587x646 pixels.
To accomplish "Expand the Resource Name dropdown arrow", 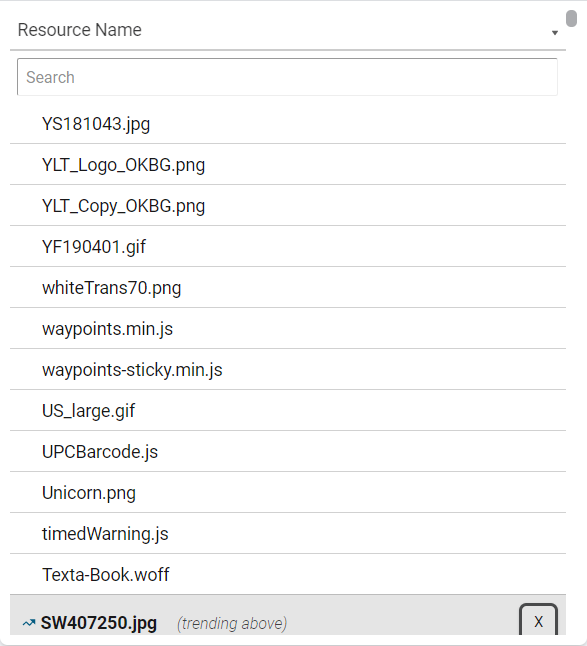I will click(x=555, y=33).
